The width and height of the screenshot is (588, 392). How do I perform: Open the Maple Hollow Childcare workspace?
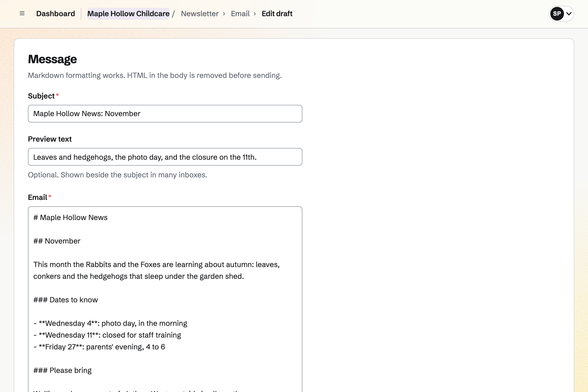[128, 13]
